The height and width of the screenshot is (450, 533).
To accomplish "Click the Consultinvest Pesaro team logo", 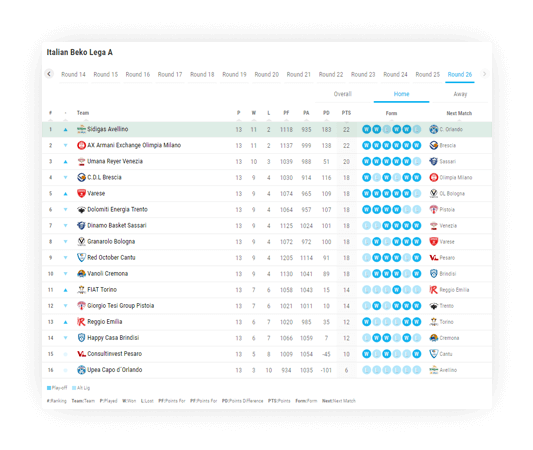I will click(x=81, y=354).
